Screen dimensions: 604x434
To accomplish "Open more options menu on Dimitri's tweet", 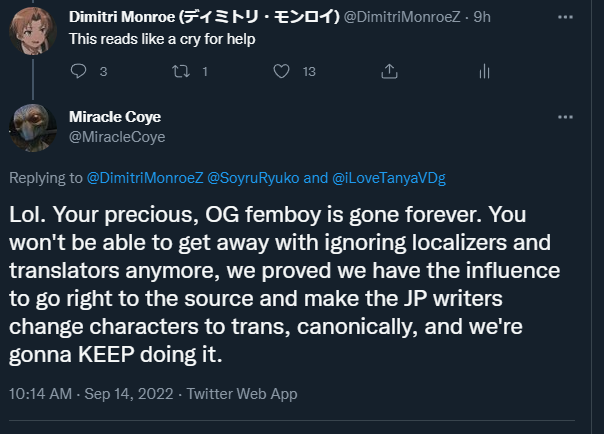I will pyautogui.click(x=569, y=17).
